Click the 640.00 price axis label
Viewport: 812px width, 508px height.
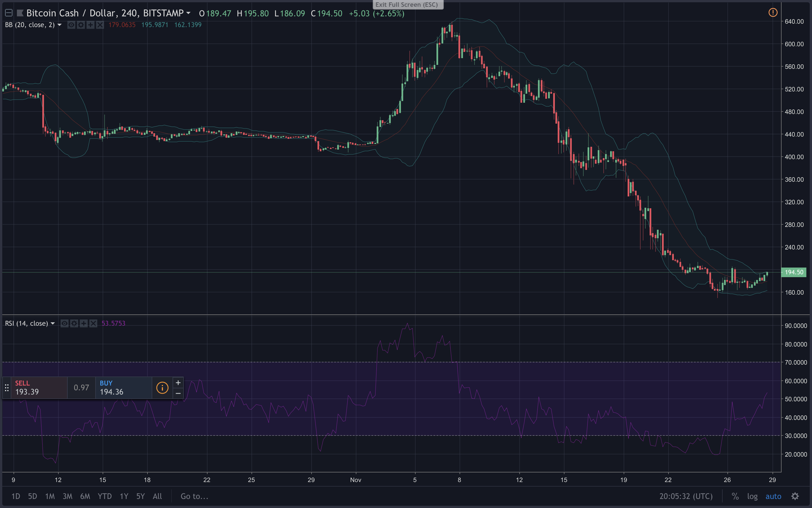(x=794, y=21)
